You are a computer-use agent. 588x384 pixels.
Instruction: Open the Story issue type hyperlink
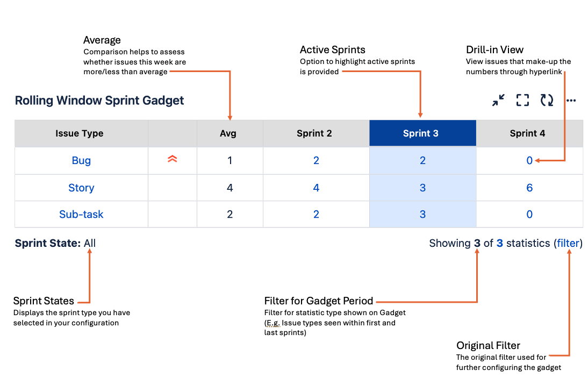click(x=81, y=187)
